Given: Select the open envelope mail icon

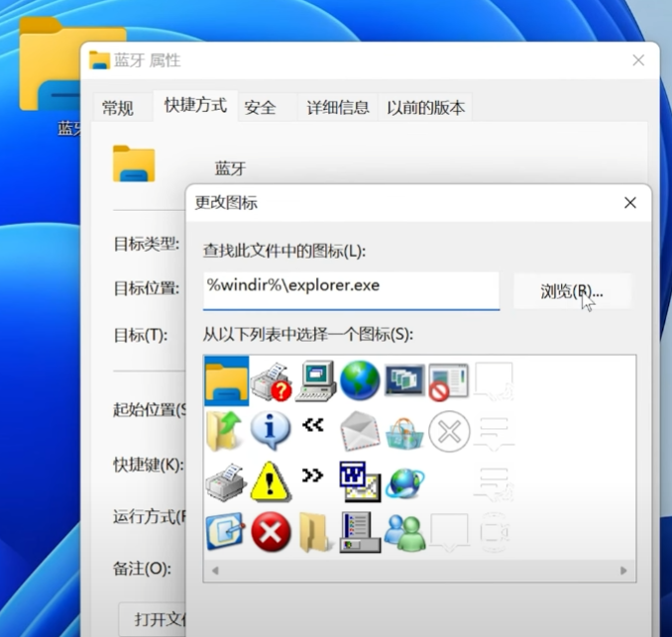Looking at the screenshot, I should tap(360, 431).
